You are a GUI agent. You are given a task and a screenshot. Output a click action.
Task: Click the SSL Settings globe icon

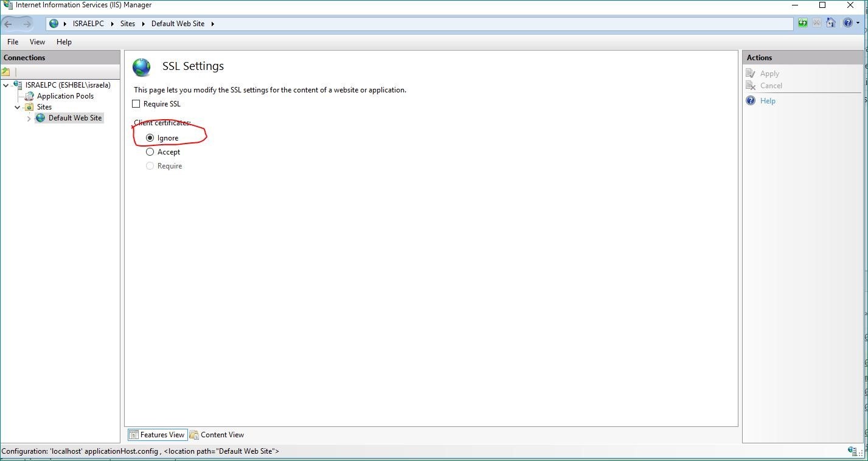[141, 67]
